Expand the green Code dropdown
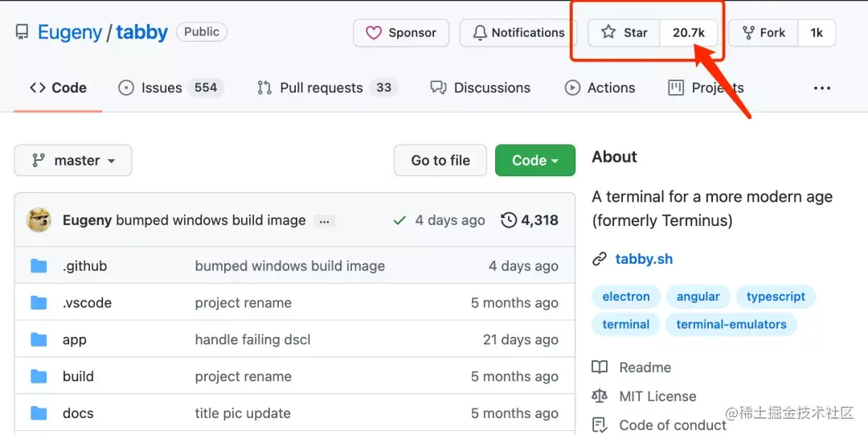This screenshot has height=435, width=868. click(x=534, y=161)
